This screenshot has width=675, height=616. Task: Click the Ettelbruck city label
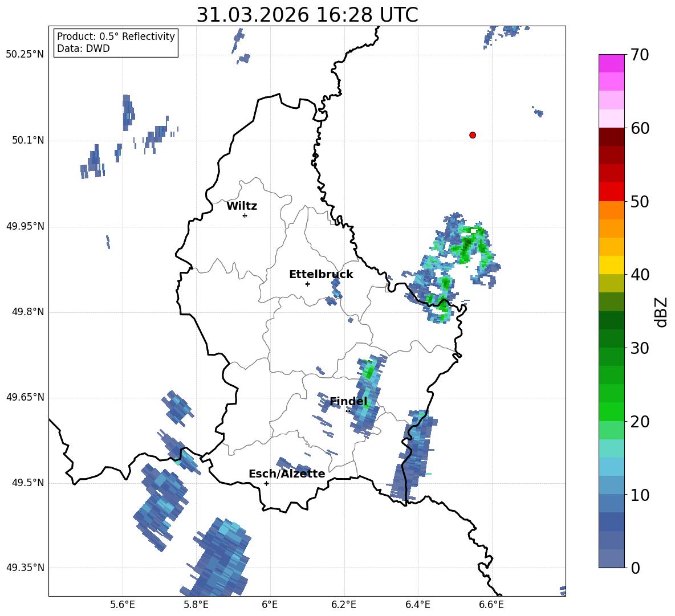coord(321,275)
